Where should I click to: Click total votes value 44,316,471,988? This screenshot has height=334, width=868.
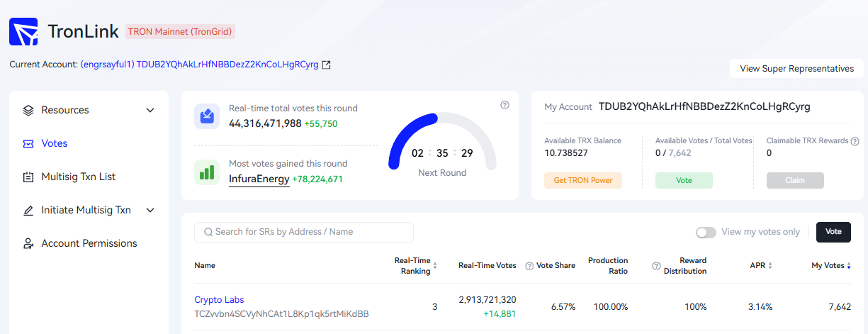[x=265, y=123]
